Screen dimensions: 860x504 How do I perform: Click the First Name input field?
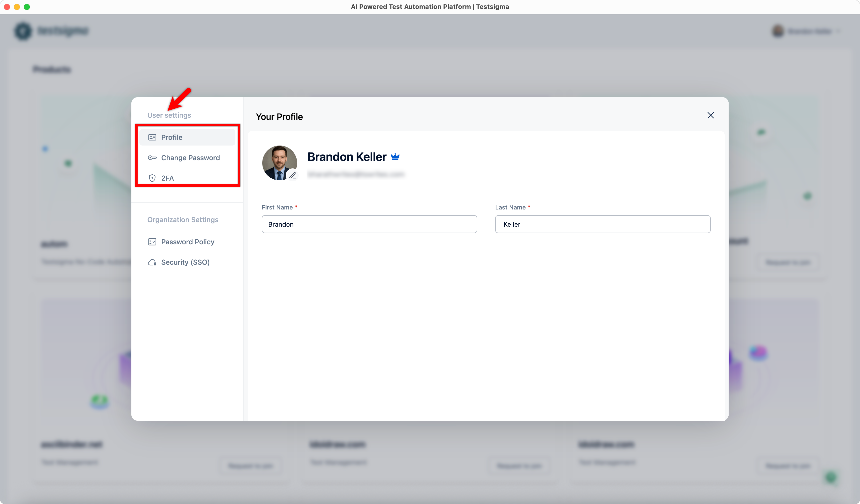pyautogui.click(x=369, y=224)
